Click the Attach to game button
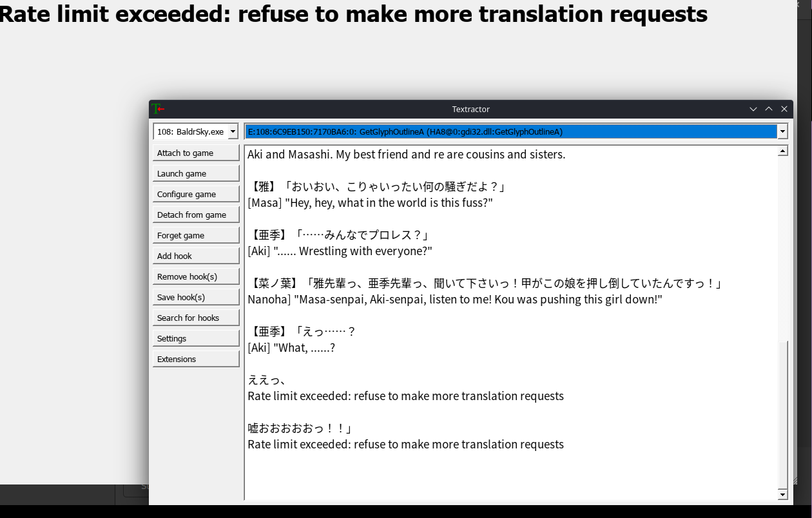Viewport: 812px width, 518px height. (195, 153)
